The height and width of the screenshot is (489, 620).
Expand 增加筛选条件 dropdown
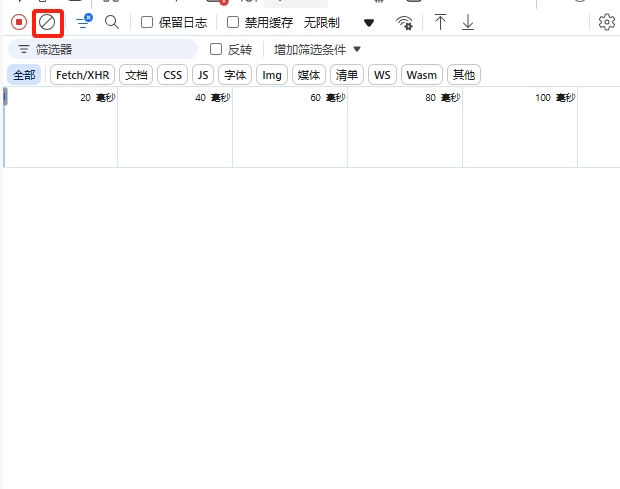pyautogui.click(x=317, y=49)
